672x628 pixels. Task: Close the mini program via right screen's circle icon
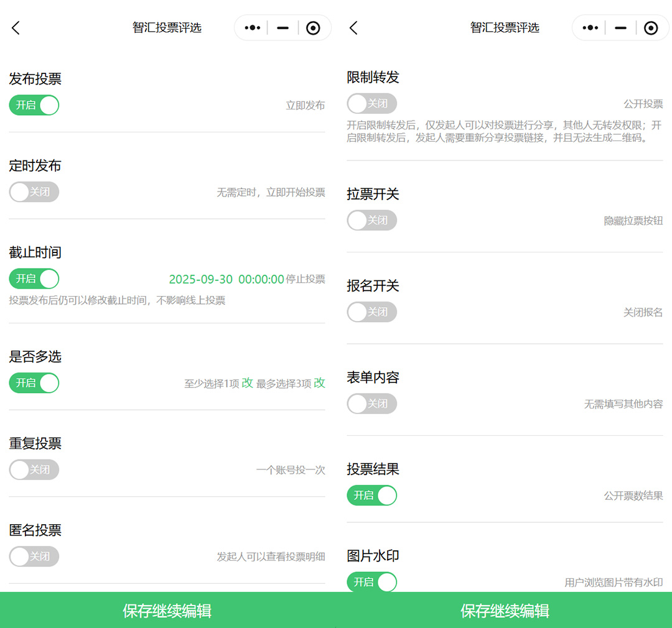pyautogui.click(x=651, y=28)
